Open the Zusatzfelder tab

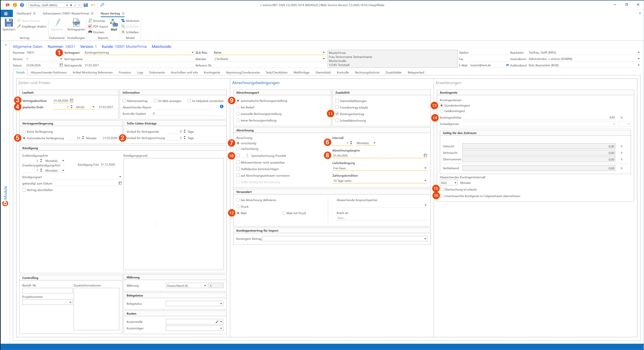[394, 72]
